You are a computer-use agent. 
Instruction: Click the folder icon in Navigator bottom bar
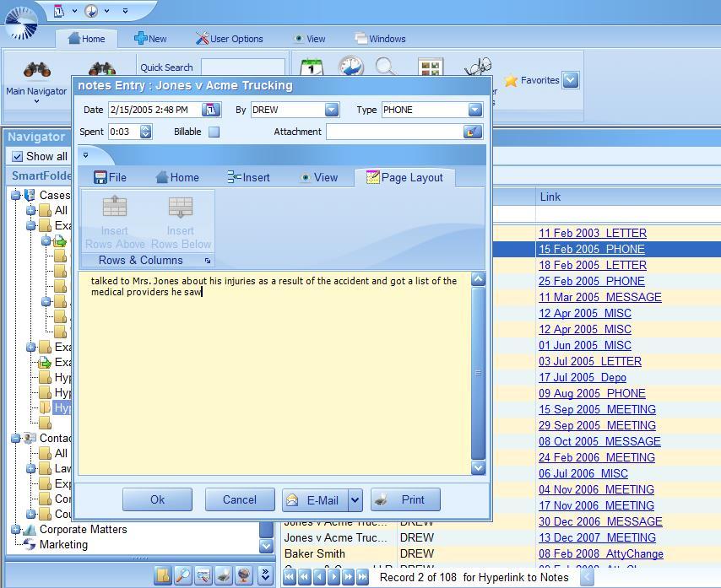point(162,575)
